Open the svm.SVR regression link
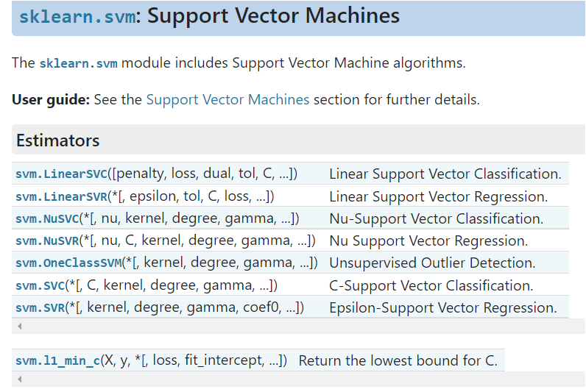The height and width of the screenshot is (392, 586). click(40, 307)
